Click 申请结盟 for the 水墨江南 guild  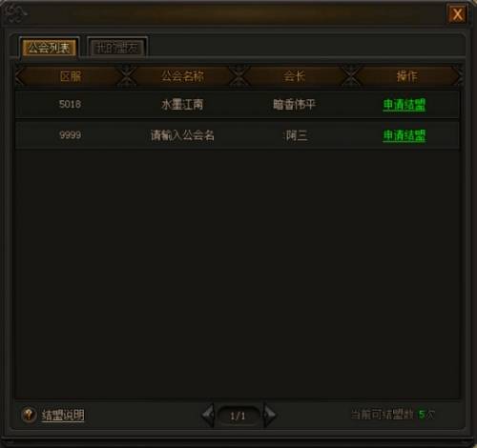[x=404, y=105]
